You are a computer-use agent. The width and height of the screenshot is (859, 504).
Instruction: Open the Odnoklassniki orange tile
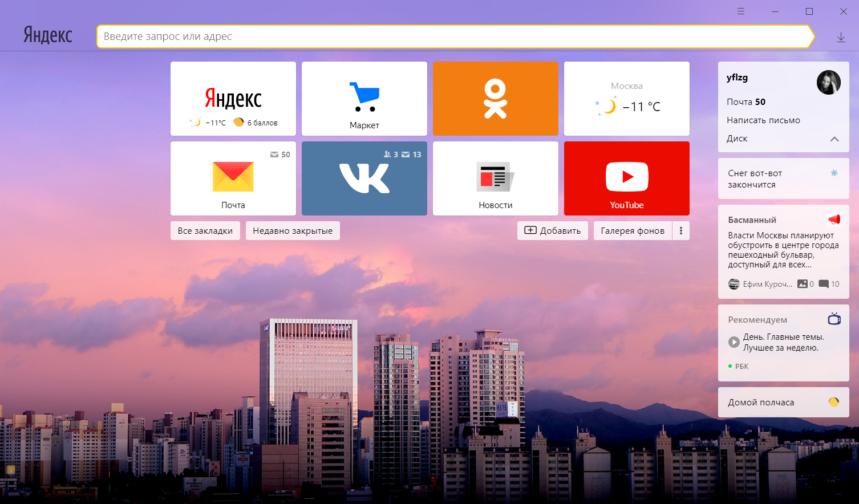pyautogui.click(x=495, y=99)
